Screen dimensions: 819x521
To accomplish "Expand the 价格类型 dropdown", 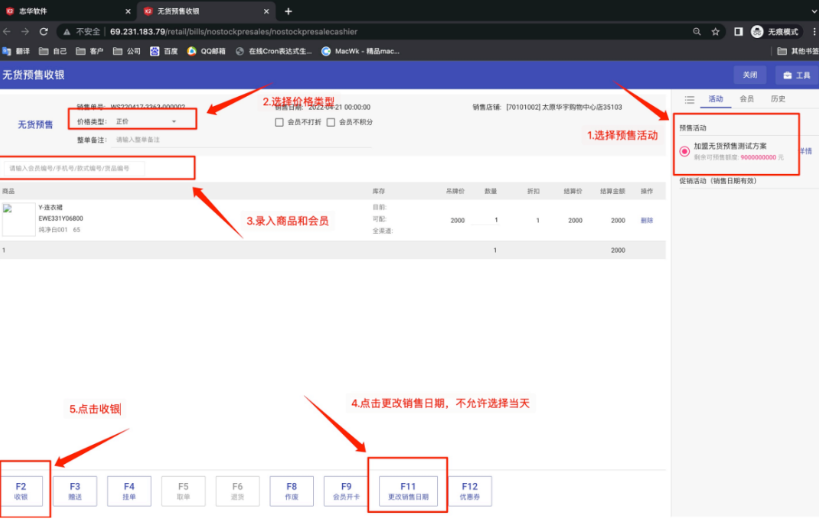I will pyautogui.click(x=146, y=121).
